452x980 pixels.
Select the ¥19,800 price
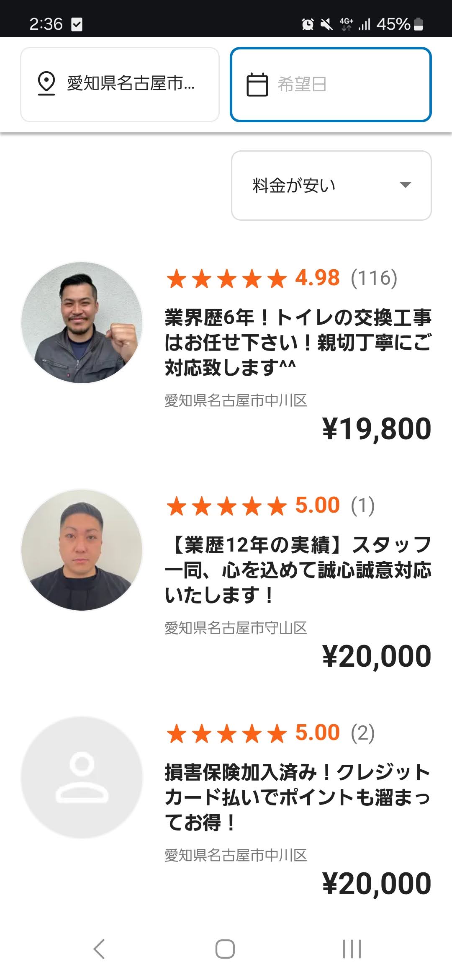coord(377,429)
